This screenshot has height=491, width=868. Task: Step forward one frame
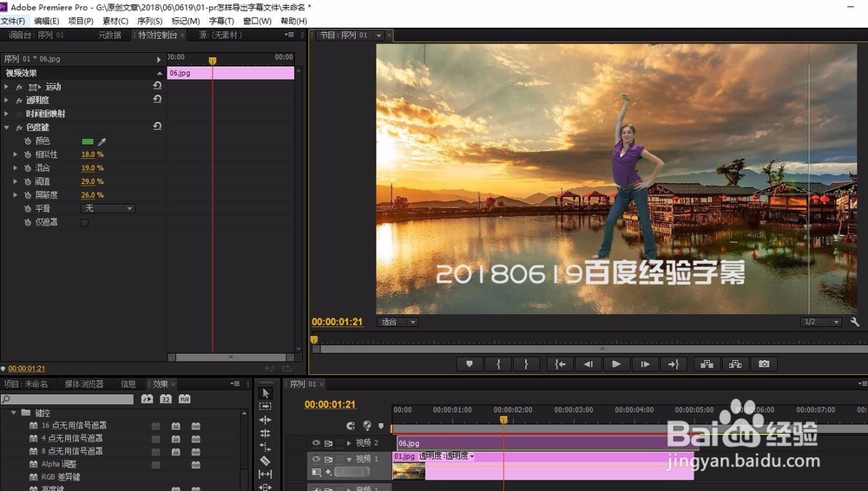[x=645, y=364]
